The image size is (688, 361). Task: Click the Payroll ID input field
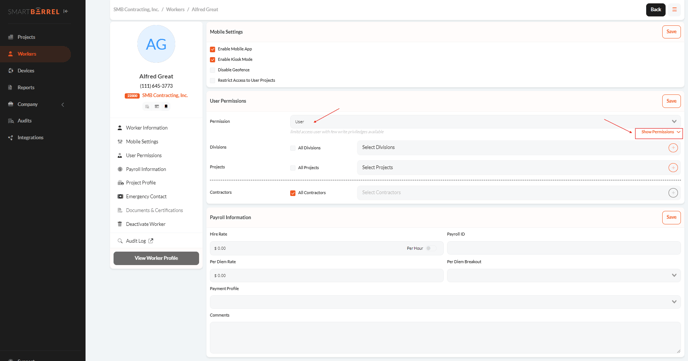tap(564, 248)
